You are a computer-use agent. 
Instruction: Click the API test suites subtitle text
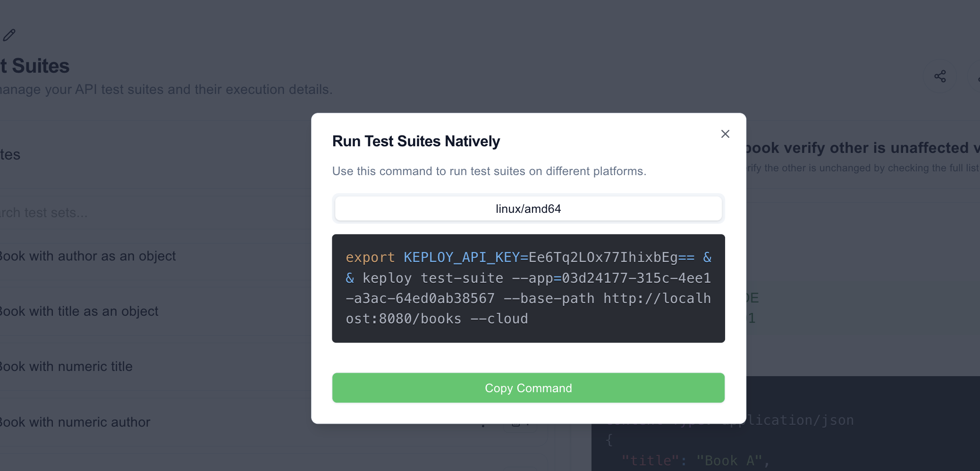[166, 90]
